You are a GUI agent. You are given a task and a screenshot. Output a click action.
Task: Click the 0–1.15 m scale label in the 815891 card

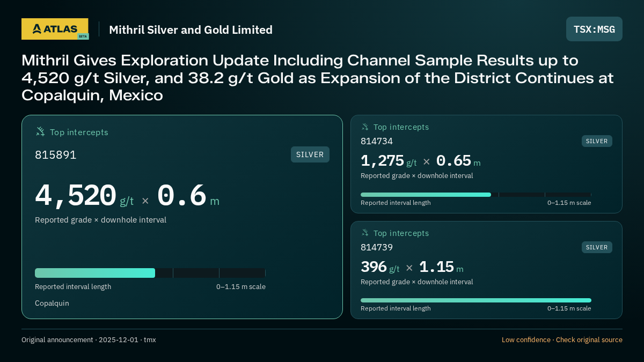coord(241,286)
